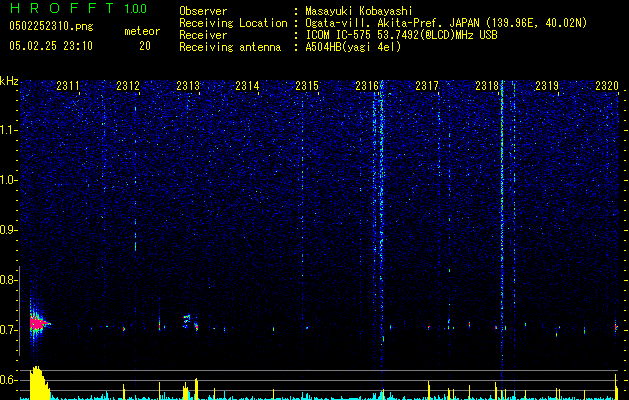Click the 0.9 frequency axis label

pyautogui.click(x=7, y=230)
